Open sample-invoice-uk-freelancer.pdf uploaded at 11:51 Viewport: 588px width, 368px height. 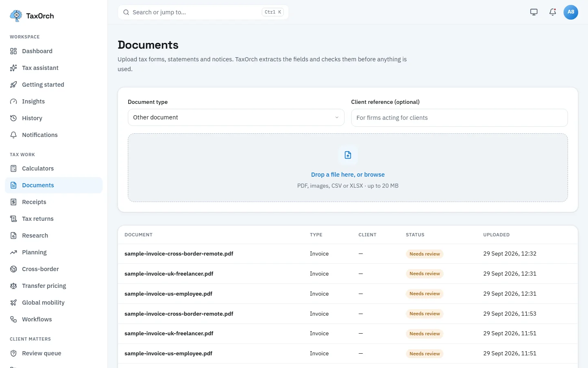pos(169,334)
